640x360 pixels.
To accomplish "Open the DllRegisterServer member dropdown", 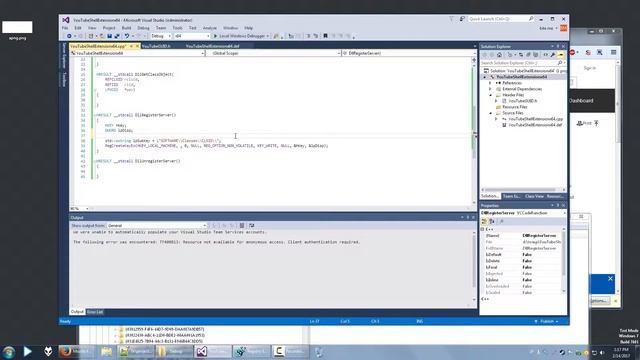I will [x=408, y=53].
